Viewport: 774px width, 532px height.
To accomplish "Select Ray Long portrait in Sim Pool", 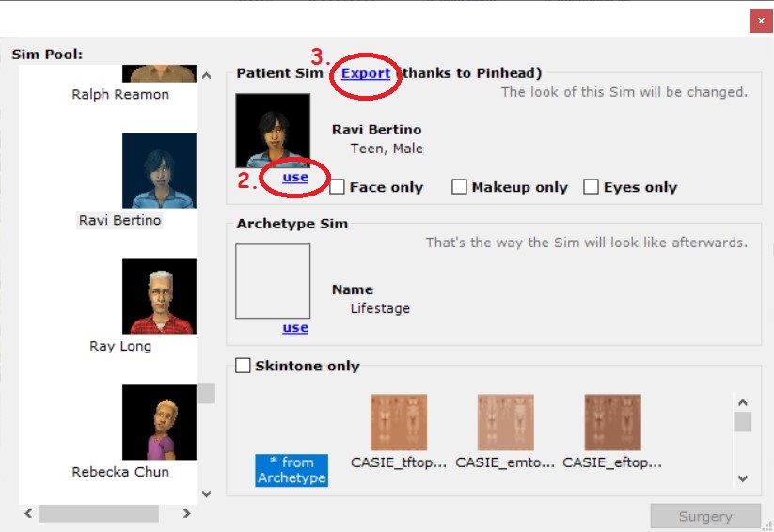I will [159, 296].
